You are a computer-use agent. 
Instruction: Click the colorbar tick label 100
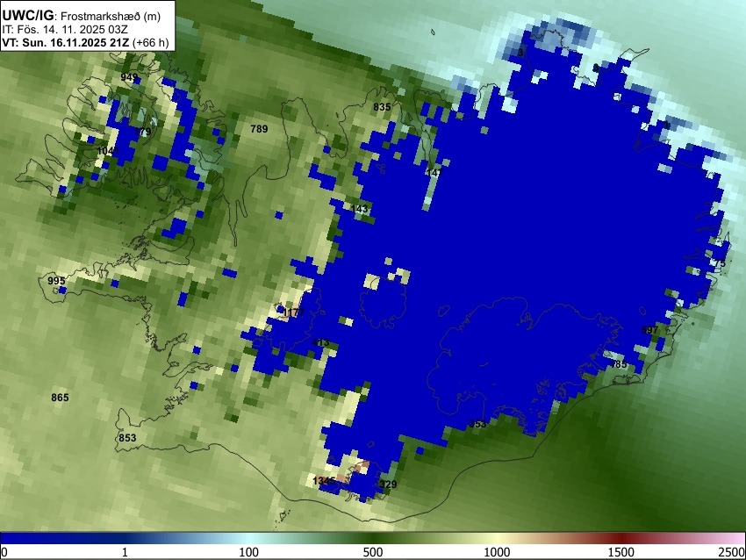248,552
